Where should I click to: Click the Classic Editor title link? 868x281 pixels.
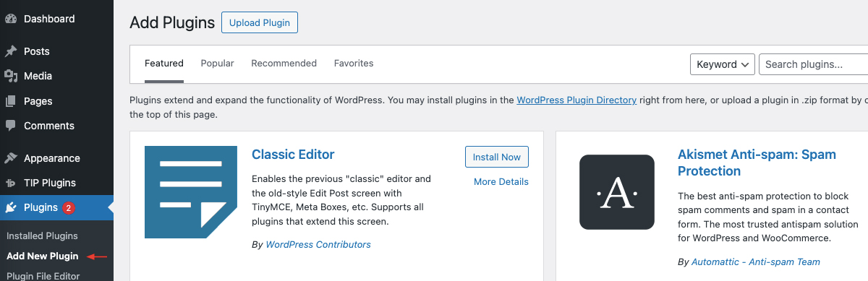(x=293, y=155)
